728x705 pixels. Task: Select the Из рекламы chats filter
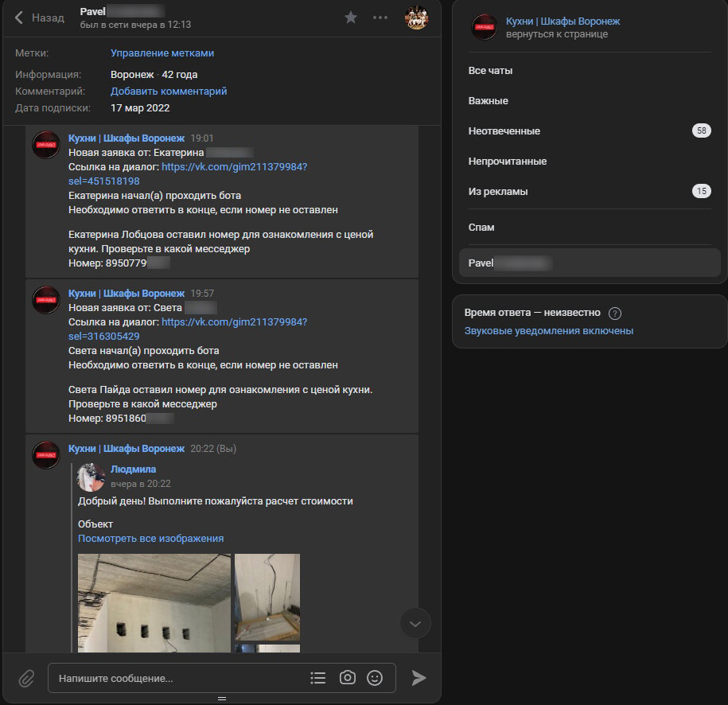click(590, 191)
